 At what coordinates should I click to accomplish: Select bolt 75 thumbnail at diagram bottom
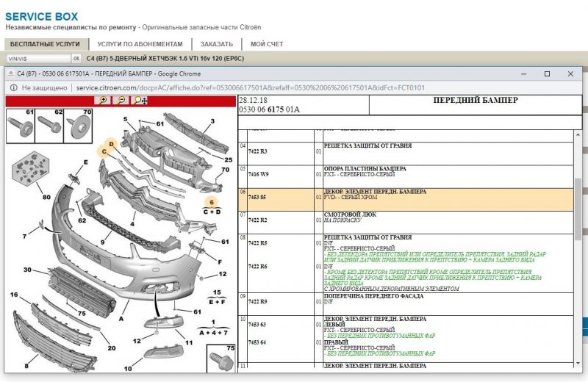click(x=223, y=358)
